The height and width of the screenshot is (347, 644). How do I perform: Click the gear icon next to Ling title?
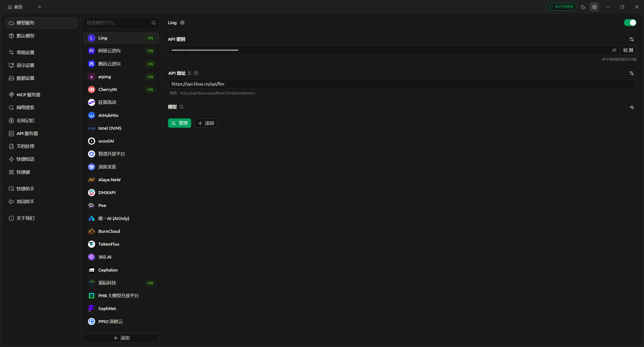182,23
